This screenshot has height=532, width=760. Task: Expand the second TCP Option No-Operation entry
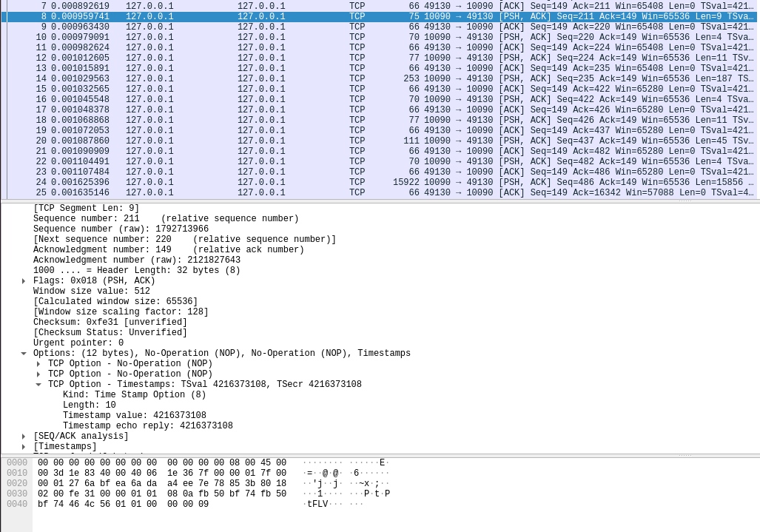(38, 374)
